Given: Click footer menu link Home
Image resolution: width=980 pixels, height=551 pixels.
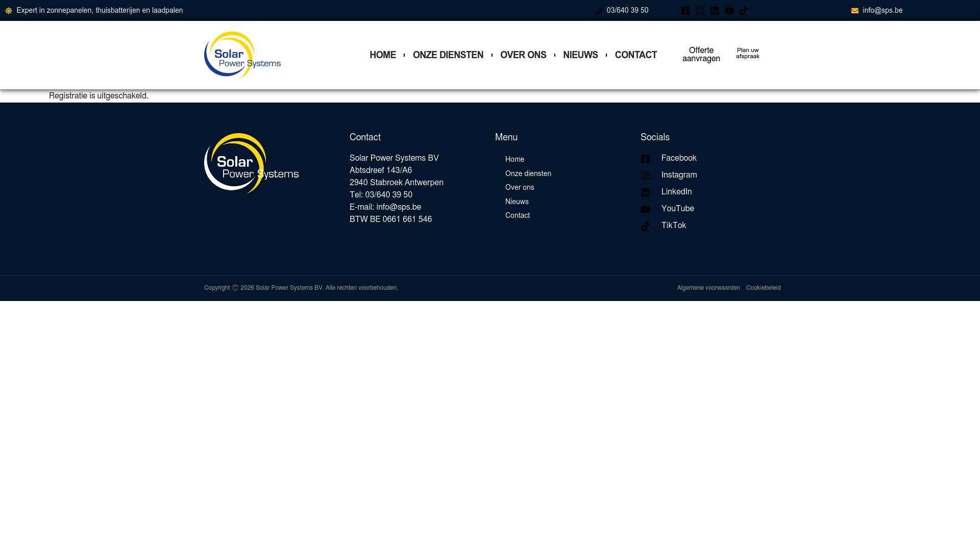Looking at the screenshot, I should (514, 159).
